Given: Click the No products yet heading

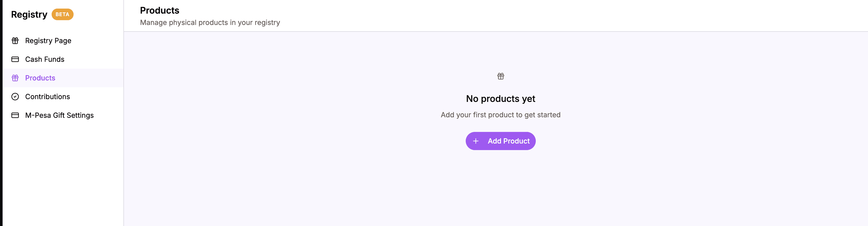Looking at the screenshot, I should click(x=500, y=98).
